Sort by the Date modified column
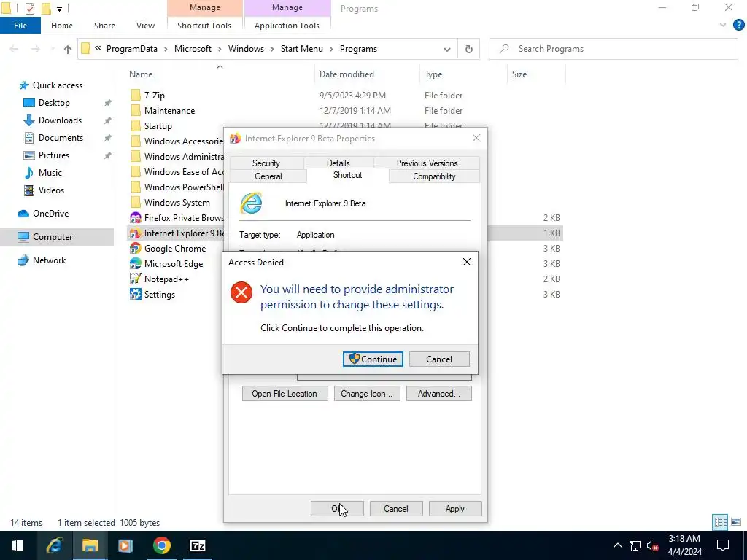 click(347, 74)
